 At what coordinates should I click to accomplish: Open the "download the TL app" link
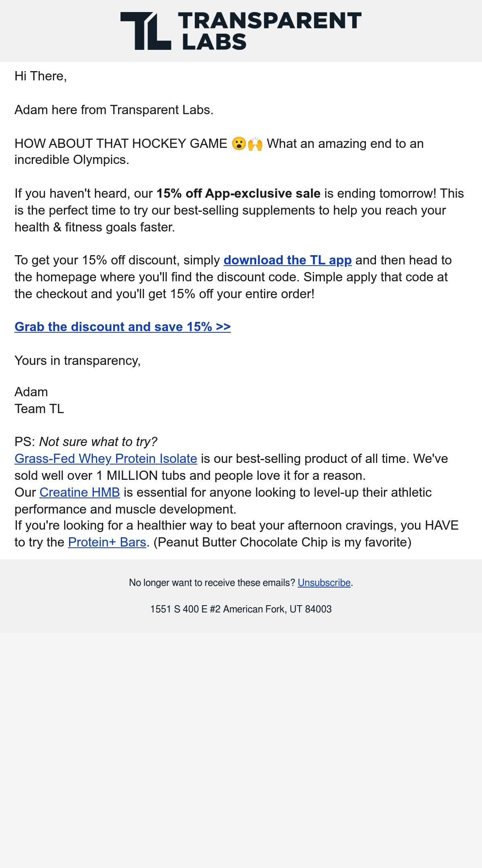point(288,260)
